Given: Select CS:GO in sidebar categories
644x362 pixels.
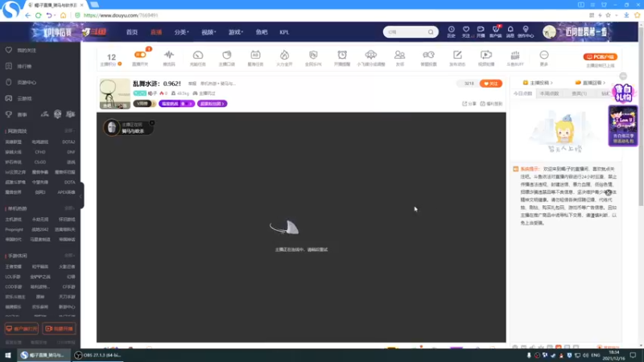Looking at the screenshot, I should click(x=40, y=162).
